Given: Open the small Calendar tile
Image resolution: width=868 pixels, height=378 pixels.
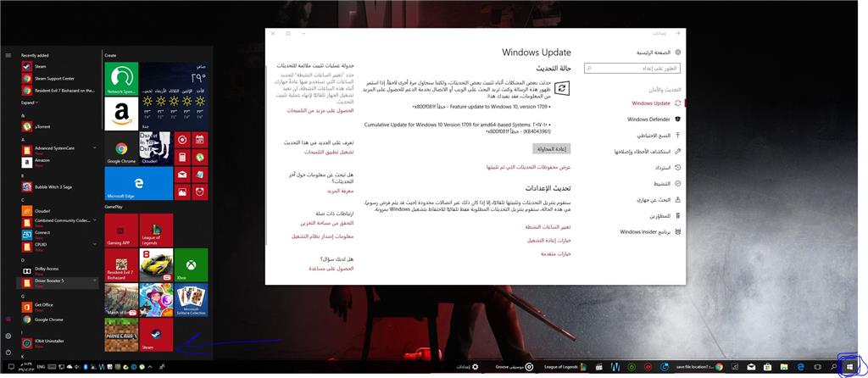Looking at the screenshot, I should coord(200,140).
